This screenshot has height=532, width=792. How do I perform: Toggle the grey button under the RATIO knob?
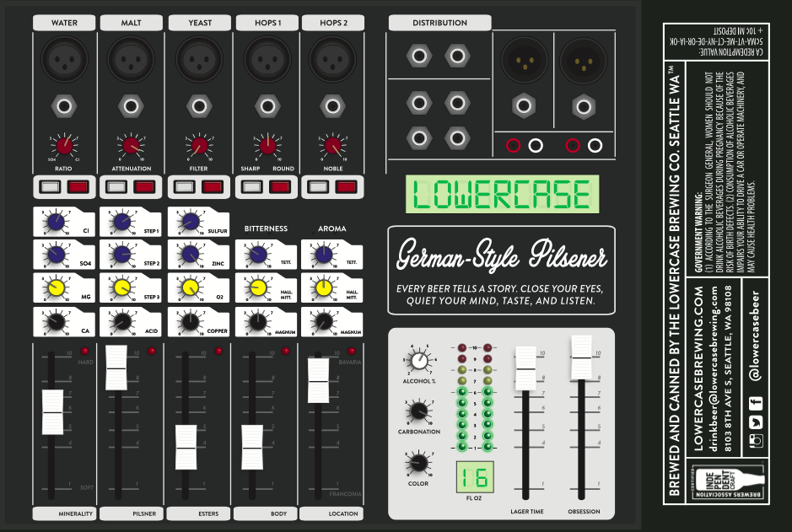(x=50, y=187)
